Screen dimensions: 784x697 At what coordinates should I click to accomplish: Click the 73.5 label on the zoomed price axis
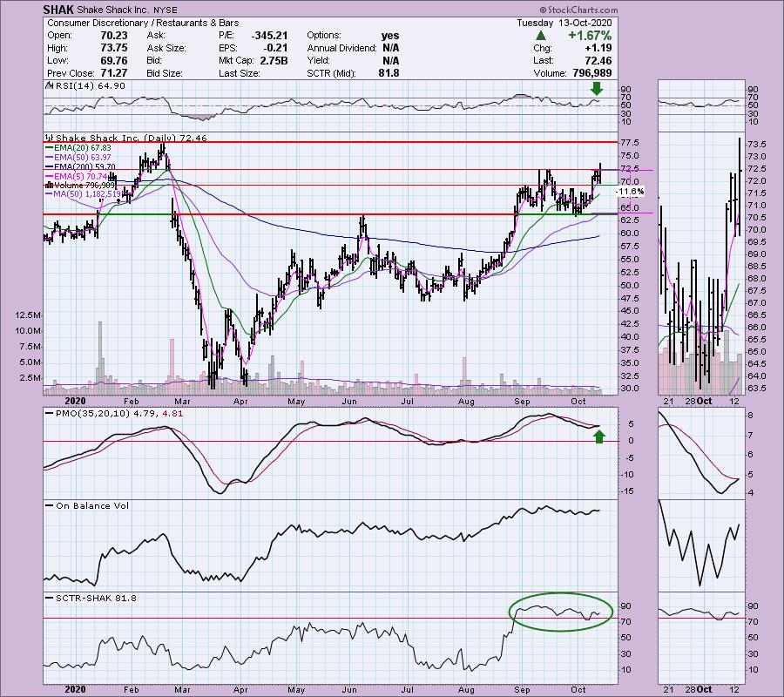(x=757, y=145)
